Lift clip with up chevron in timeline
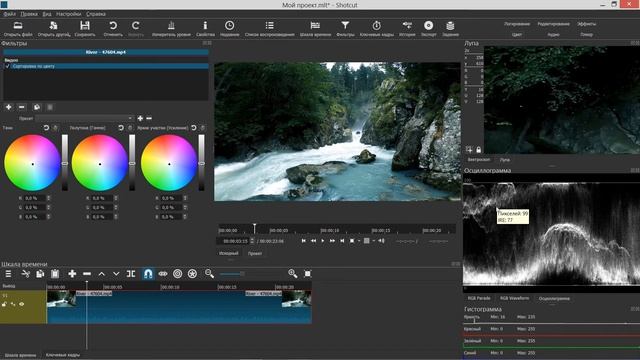Viewport: 640px width, 360px height. point(101,274)
